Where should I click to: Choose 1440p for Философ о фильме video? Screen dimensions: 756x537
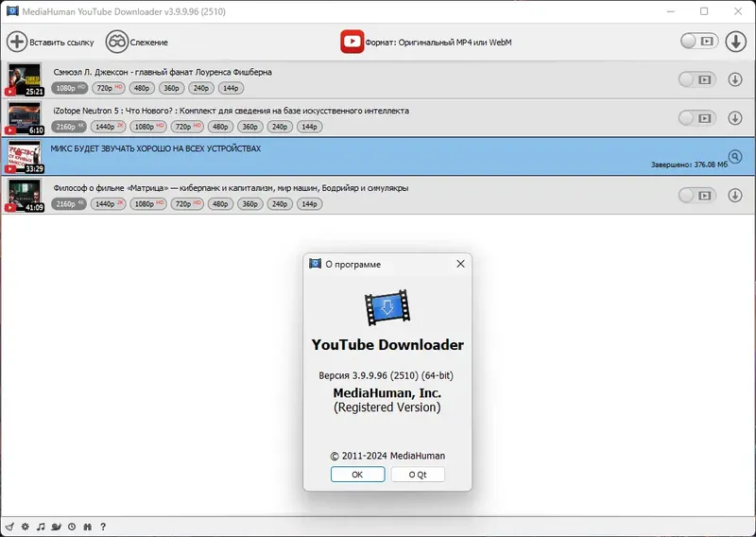tap(109, 203)
